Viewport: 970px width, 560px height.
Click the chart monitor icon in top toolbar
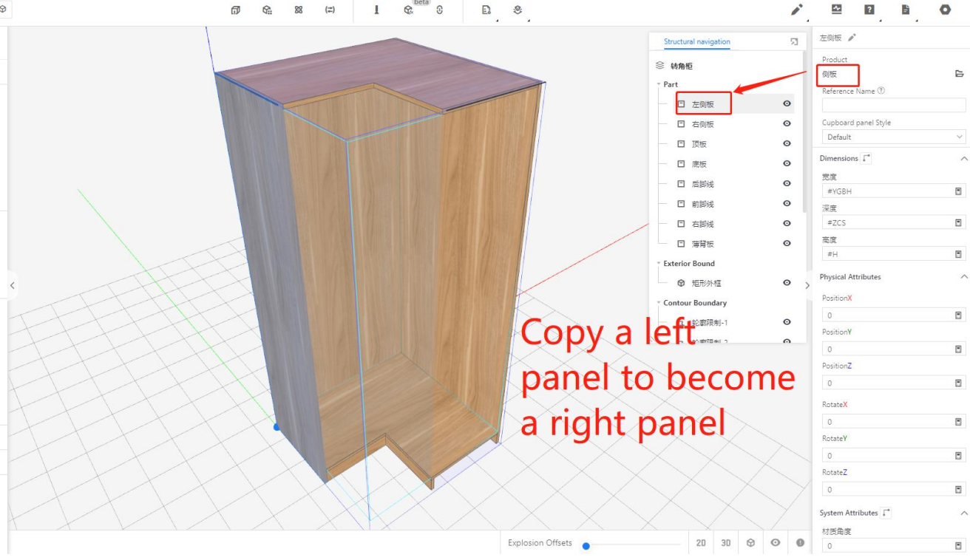pos(837,10)
